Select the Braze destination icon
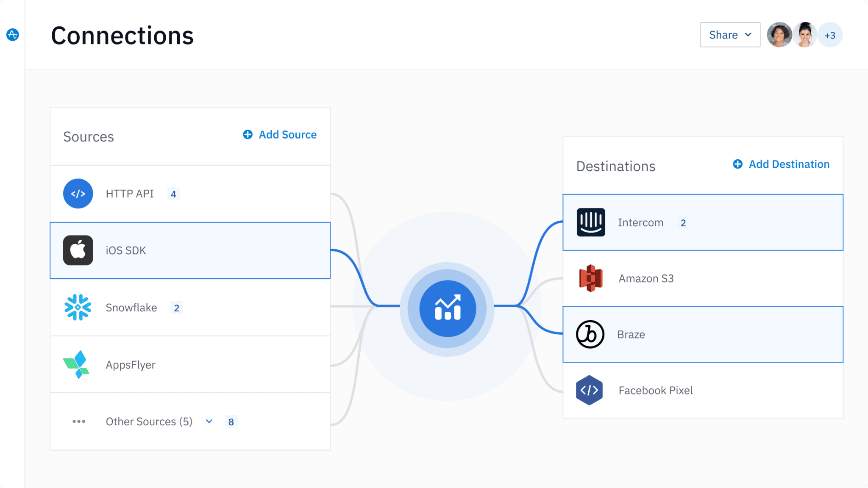This screenshot has height=488, width=868. tap(590, 334)
